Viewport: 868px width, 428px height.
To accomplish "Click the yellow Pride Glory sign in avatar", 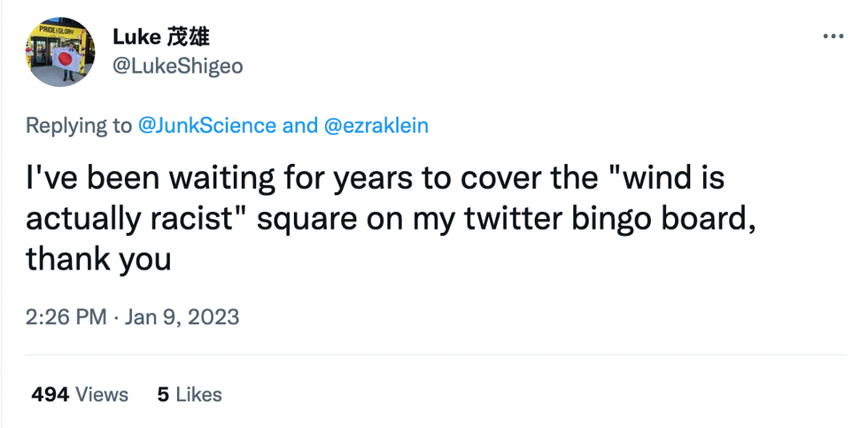I will (55, 32).
